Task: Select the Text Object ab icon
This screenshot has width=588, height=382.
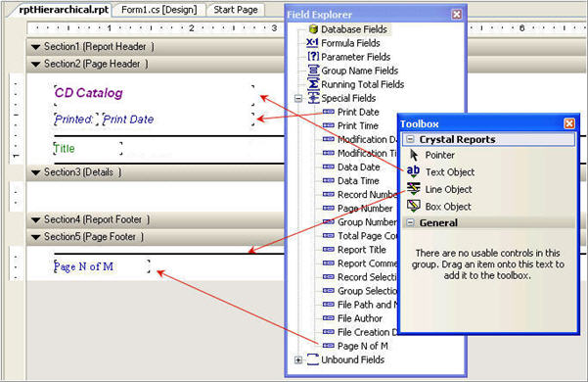Action: [x=413, y=171]
